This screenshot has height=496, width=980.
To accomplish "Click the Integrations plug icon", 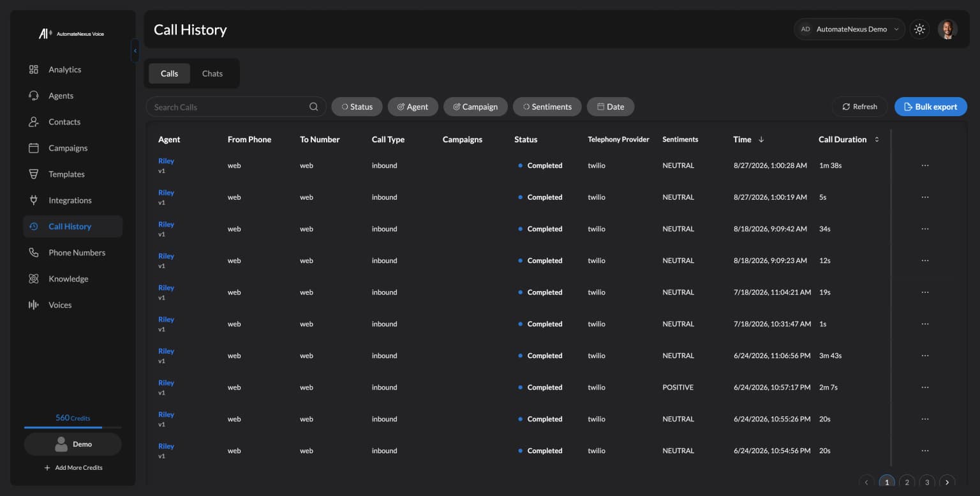I will click(x=34, y=200).
